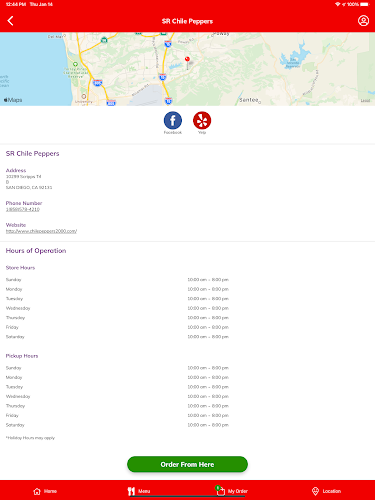
Task: Select the Pickup Hours label
Action: click(22, 356)
